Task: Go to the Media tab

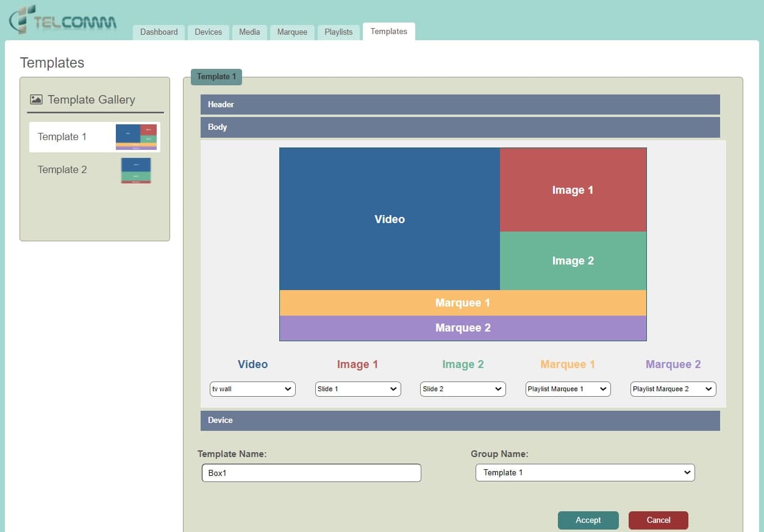Action: (x=249, y=32)
